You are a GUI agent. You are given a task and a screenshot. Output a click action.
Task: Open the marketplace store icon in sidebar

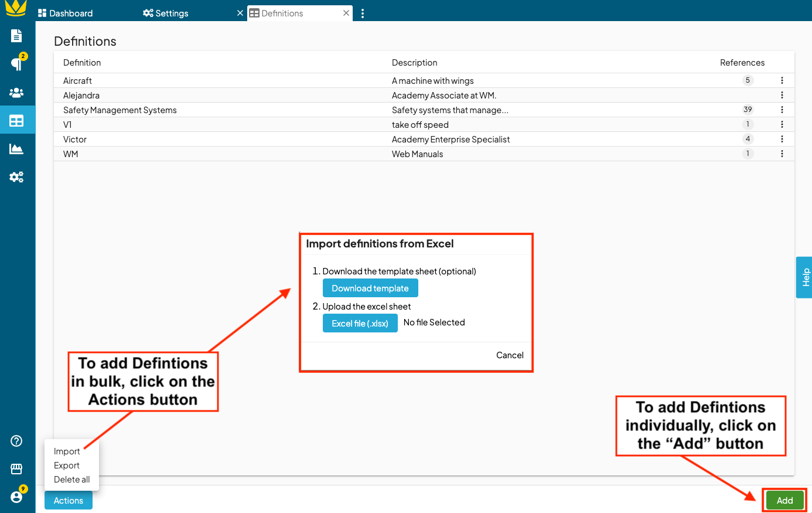[16, 469]
